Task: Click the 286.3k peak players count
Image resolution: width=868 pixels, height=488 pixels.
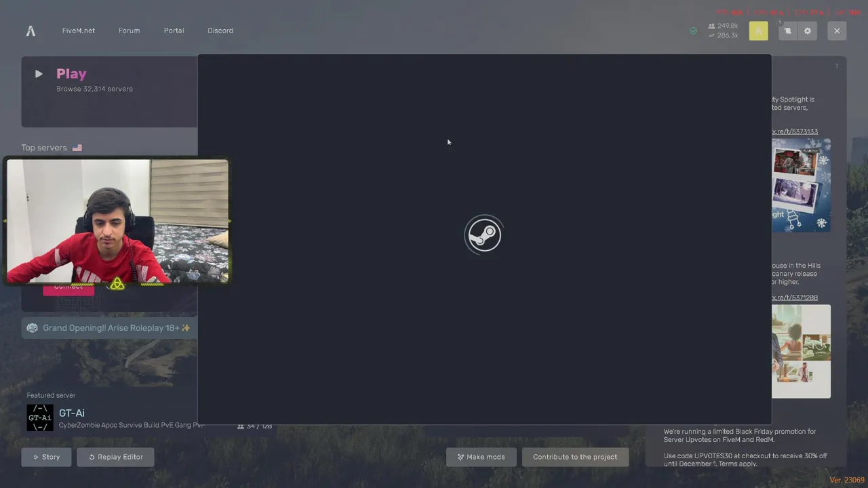Action: coord(723,35)
